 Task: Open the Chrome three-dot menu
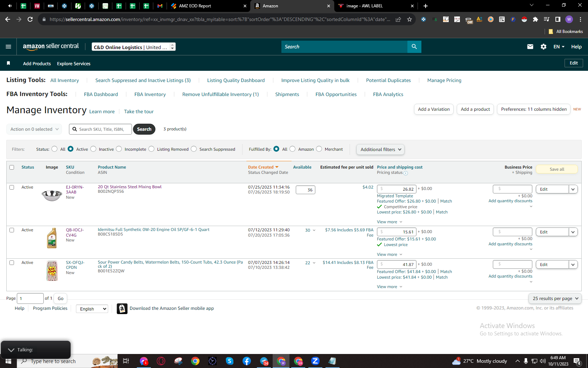coord(581,19)
